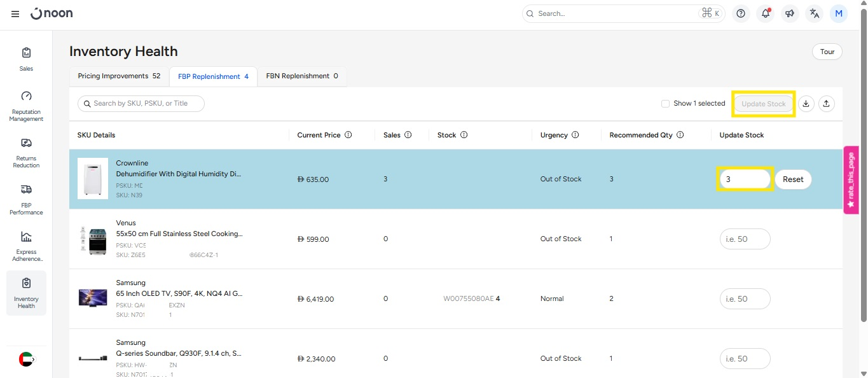Open the hamburger navigation menu
The height and width of the screenshot is (378, 868).
(x=15, y=13)
